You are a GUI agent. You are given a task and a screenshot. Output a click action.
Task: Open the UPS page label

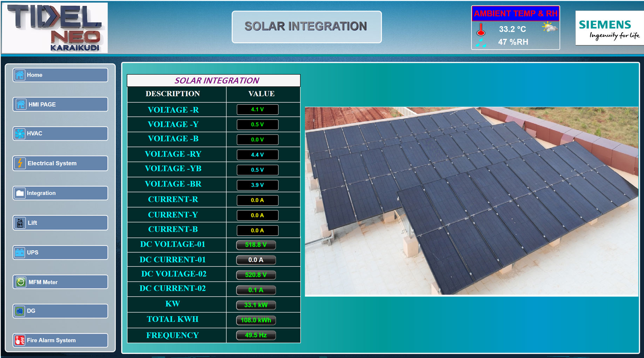[33, 252]
